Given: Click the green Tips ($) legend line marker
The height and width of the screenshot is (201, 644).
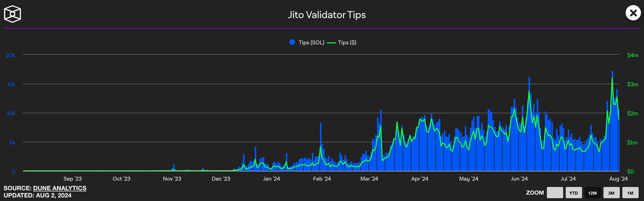Looking at the screenshot, I should coord(331,43).
